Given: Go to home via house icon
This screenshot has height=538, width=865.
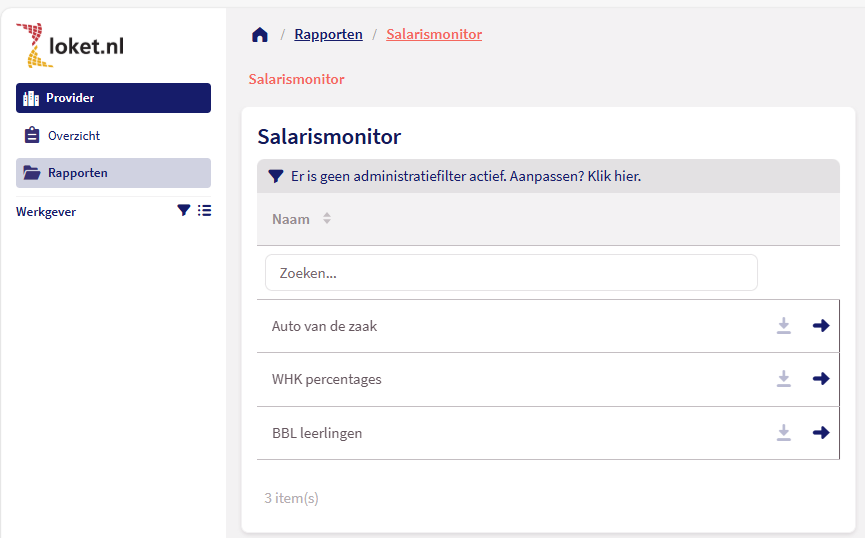Looking at the screenshot, I should pyautogui.click(x=260, y=35).
